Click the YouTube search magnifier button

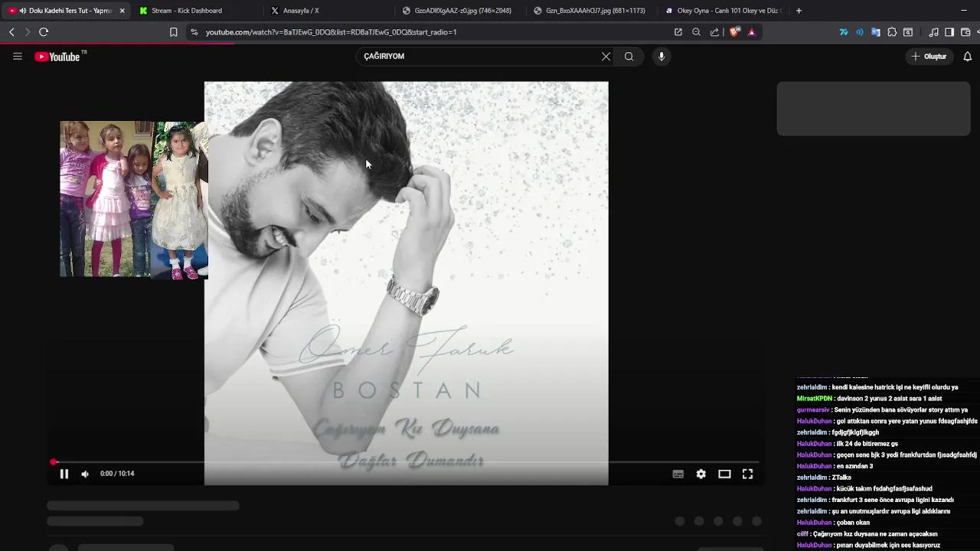coord(629,56)
